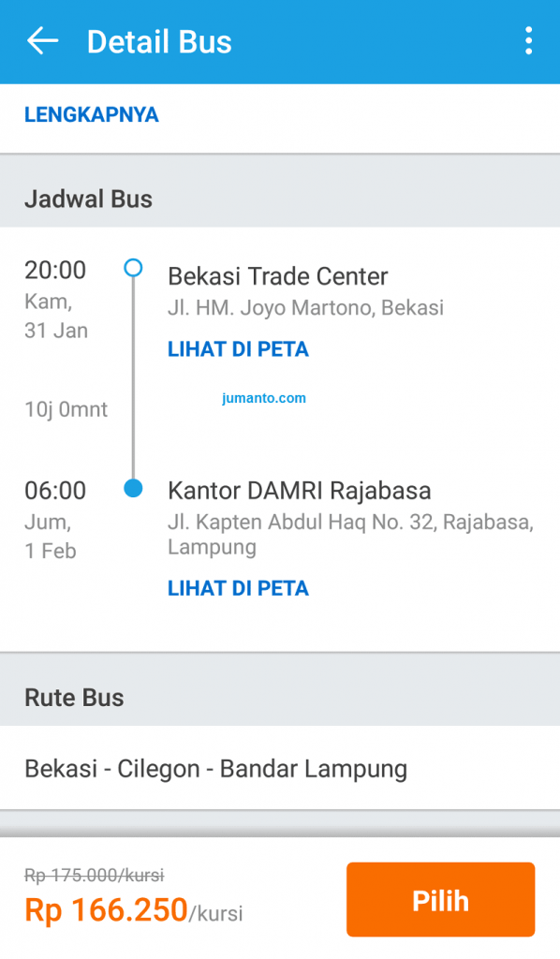Click the Bekasi Trade Center stop name
560x959 pixels.
point(278,276)
